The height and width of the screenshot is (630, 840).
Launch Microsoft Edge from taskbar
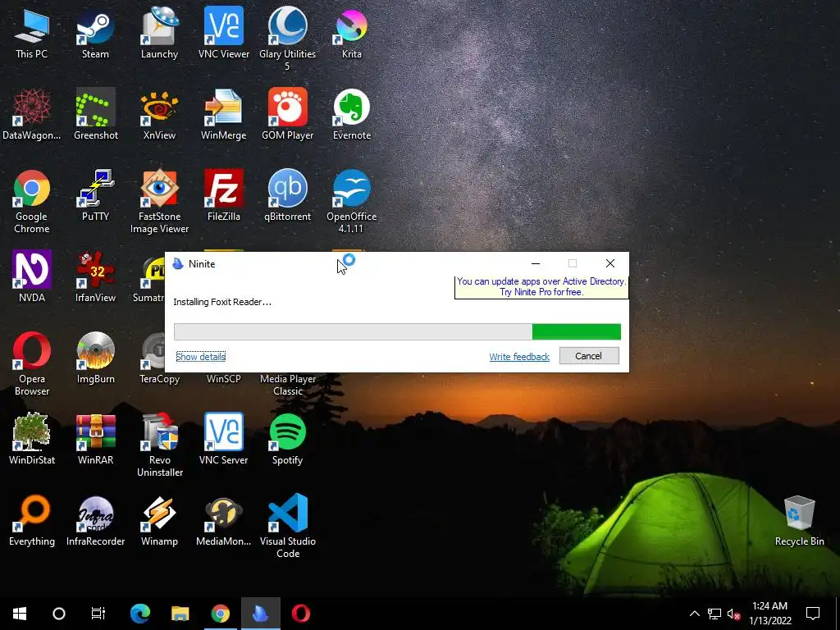pyautogui.click(x=139, y=614)
